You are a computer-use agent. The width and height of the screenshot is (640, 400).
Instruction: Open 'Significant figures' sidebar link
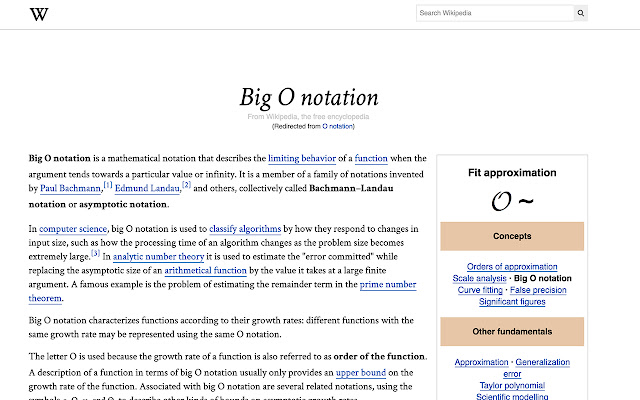click(x=512, y=302)
